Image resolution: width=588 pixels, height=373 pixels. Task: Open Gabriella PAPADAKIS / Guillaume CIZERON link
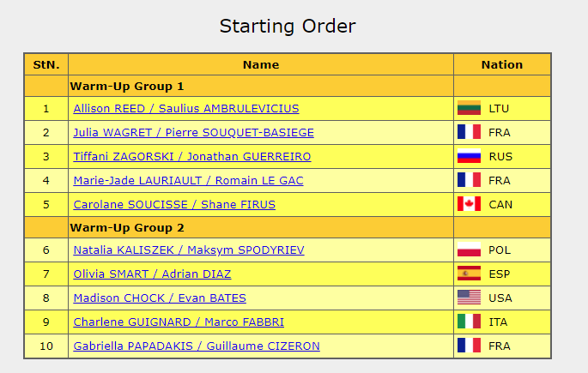click(197, 346)
